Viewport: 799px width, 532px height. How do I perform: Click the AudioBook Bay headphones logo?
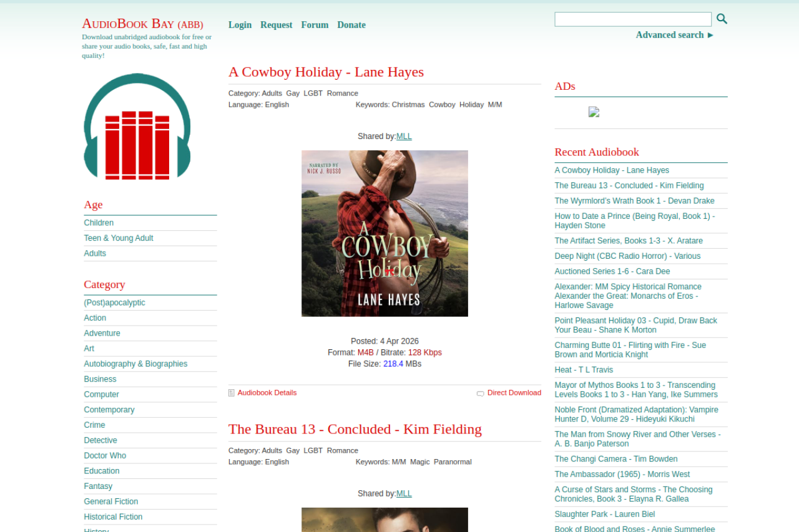137,127
